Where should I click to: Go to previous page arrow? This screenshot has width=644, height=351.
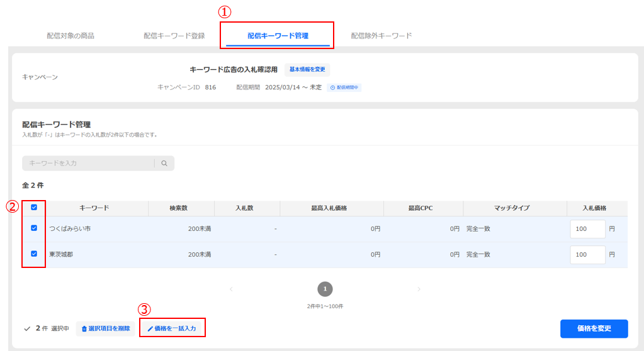(x=231, y=289)
